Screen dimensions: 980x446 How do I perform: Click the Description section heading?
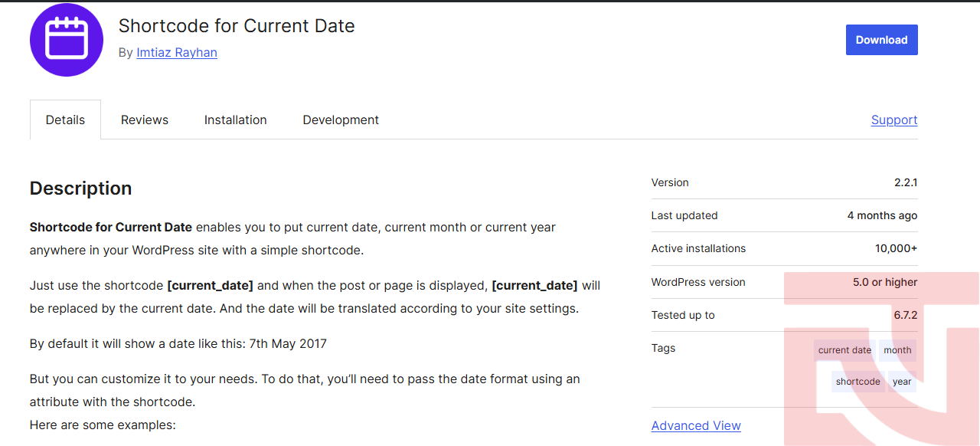[80, 189]
